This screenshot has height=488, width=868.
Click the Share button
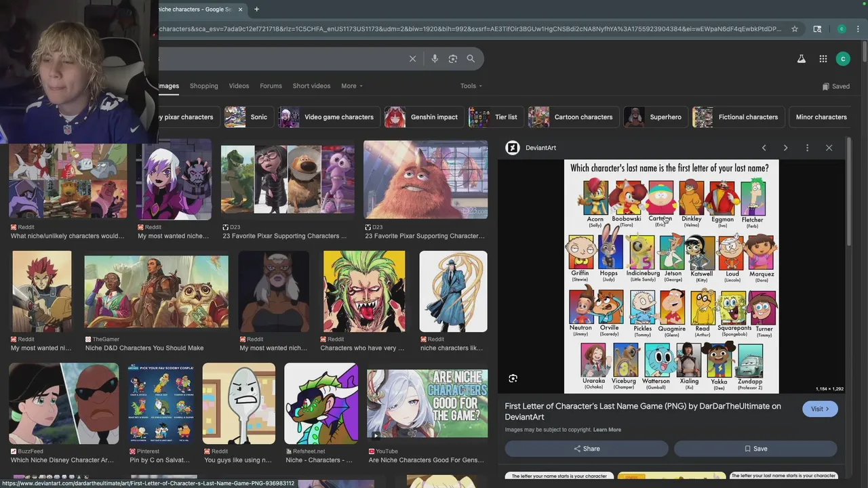[587, 449]
